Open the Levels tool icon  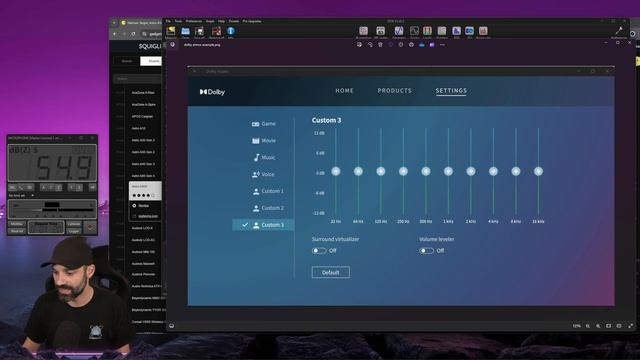[427, 31]
